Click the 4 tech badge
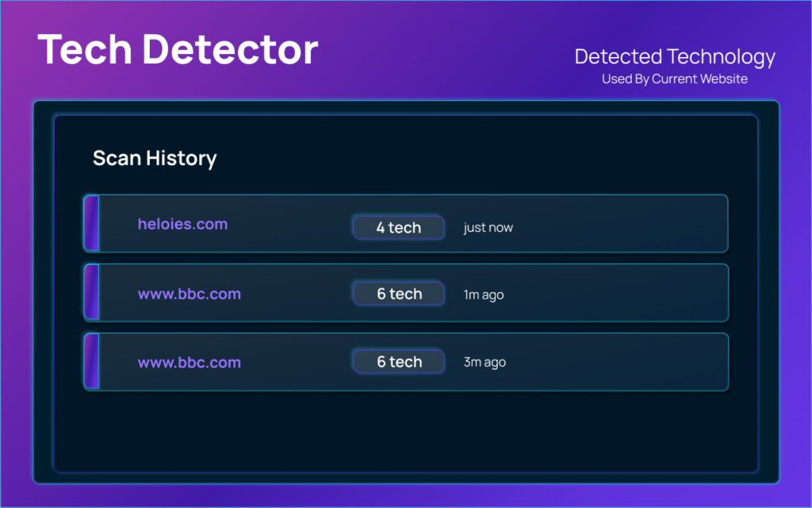Screen dimensions: 812x508 coord(398,228)
